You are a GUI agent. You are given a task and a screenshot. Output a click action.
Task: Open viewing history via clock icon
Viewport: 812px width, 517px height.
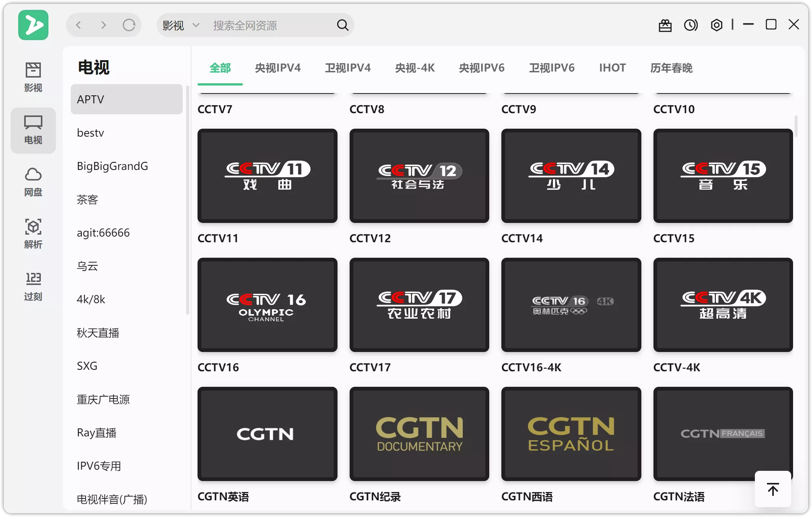(691, 25)
